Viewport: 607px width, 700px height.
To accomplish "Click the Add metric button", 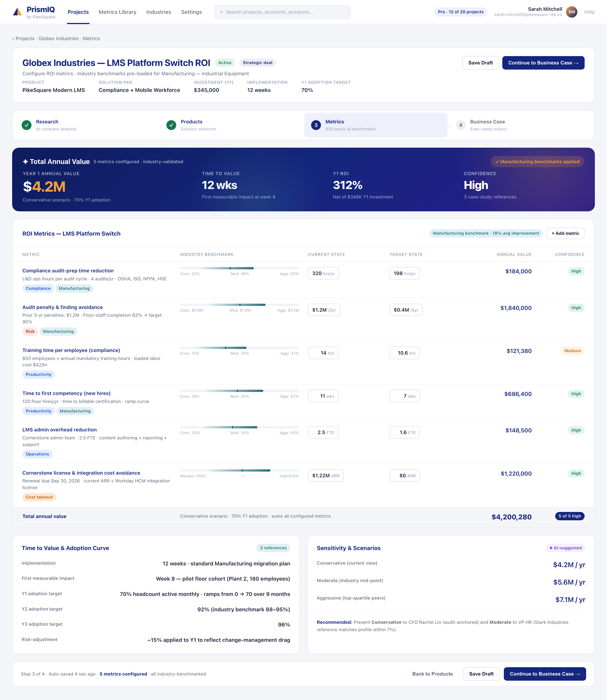I will 565,233.
